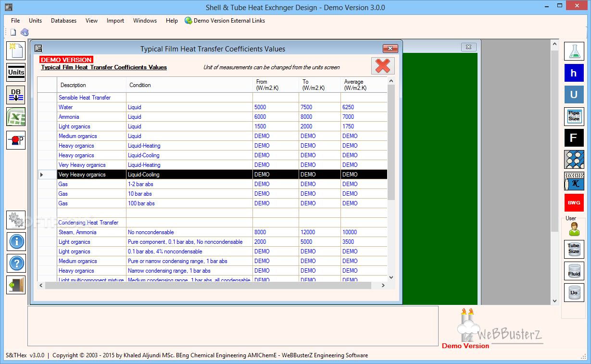Screen dimensions: 591x364
Task: Open the Units menu
Action: coord(35,21)
